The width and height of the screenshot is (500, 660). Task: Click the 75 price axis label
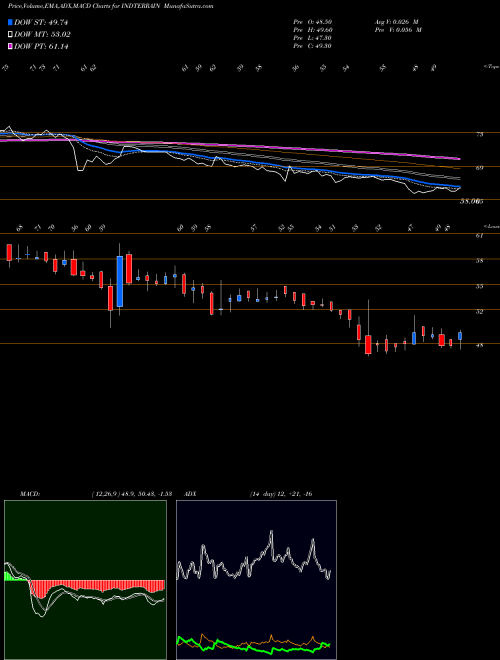click(x=480, y=135)
